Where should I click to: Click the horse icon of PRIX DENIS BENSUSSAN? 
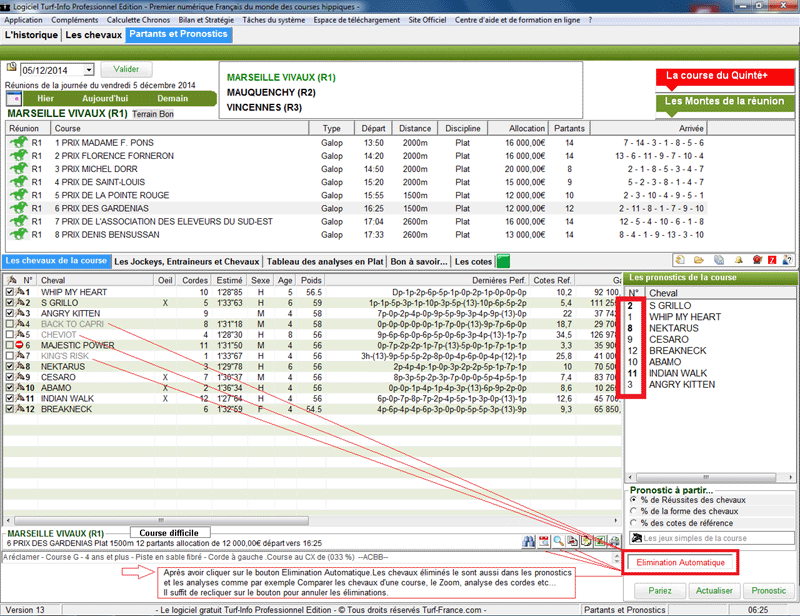pos(19,235)
